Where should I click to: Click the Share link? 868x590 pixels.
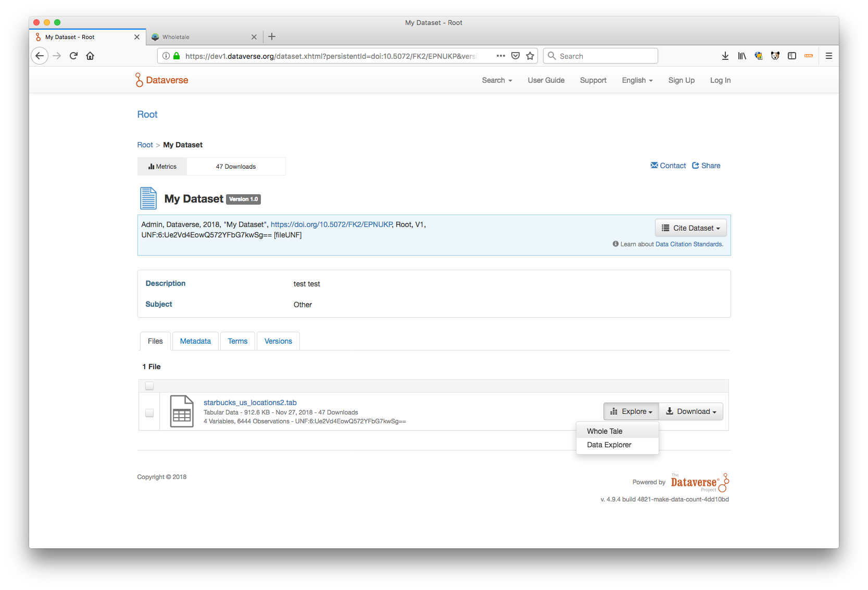pos(706,166)
